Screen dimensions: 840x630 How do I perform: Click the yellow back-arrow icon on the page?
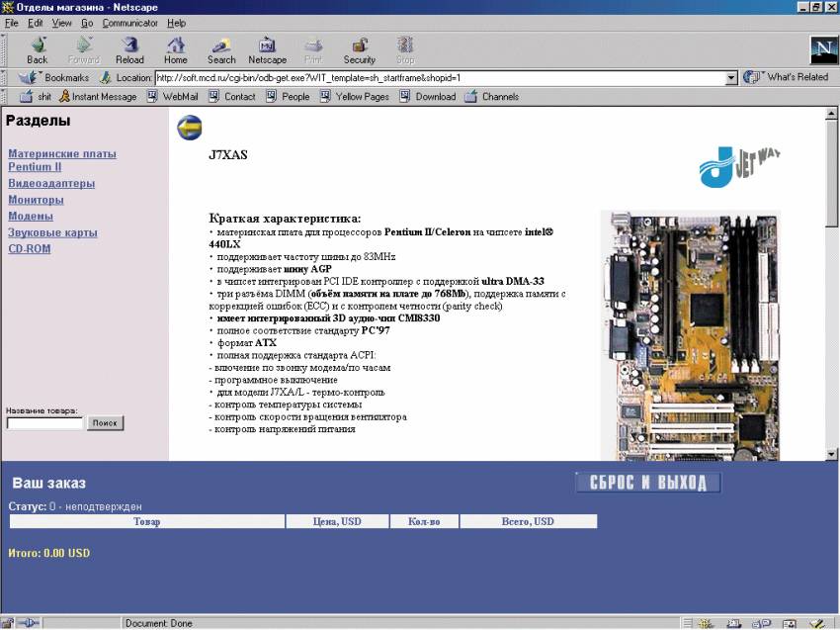[190, 129]
